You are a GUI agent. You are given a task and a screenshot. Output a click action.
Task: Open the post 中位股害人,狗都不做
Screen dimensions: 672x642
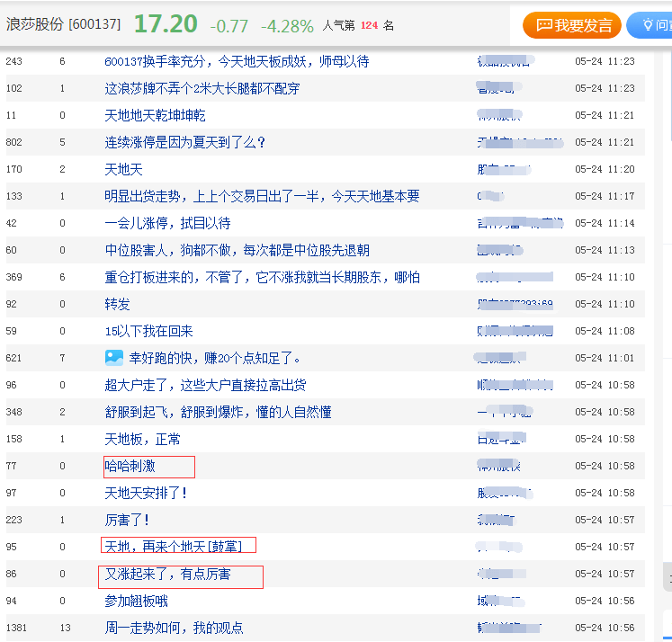click(237, 250)
